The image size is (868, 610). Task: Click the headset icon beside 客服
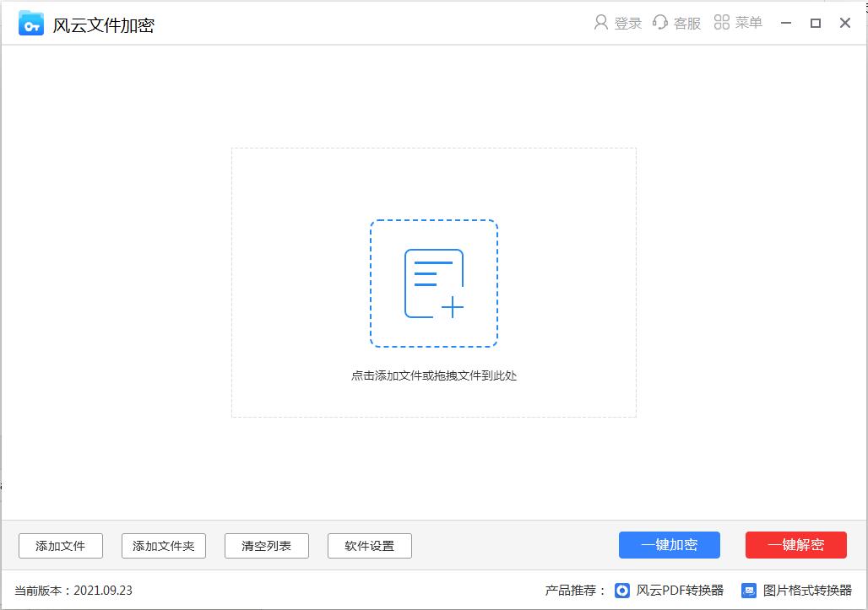coord(660,23)
